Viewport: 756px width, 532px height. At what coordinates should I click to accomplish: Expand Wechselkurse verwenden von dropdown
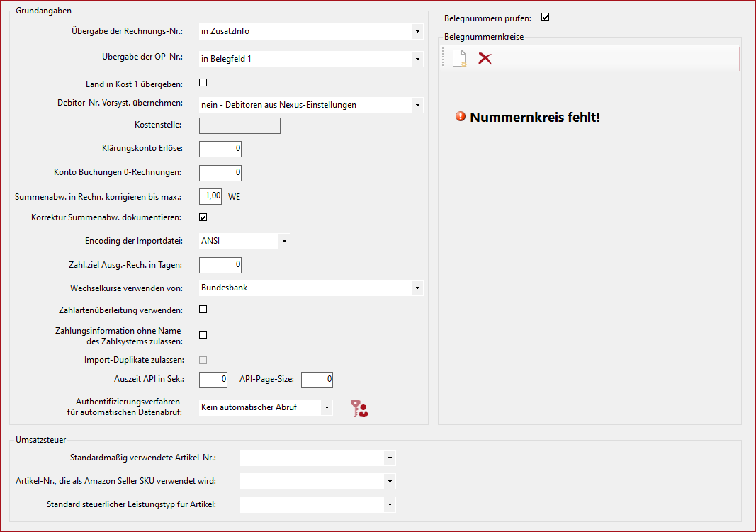click(x=417, y=288)
